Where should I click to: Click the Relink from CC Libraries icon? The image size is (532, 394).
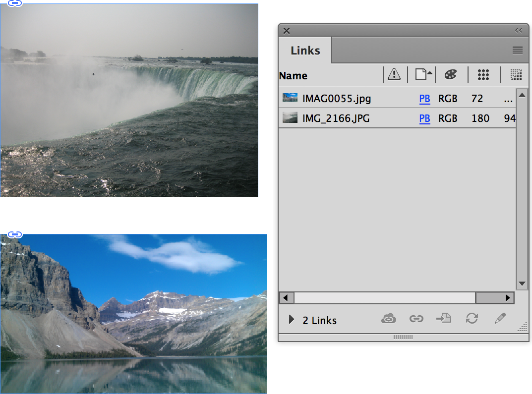pyautogui.click(x=389, y=319)
